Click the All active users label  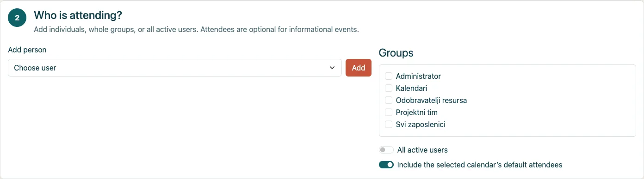click(422, 150)
